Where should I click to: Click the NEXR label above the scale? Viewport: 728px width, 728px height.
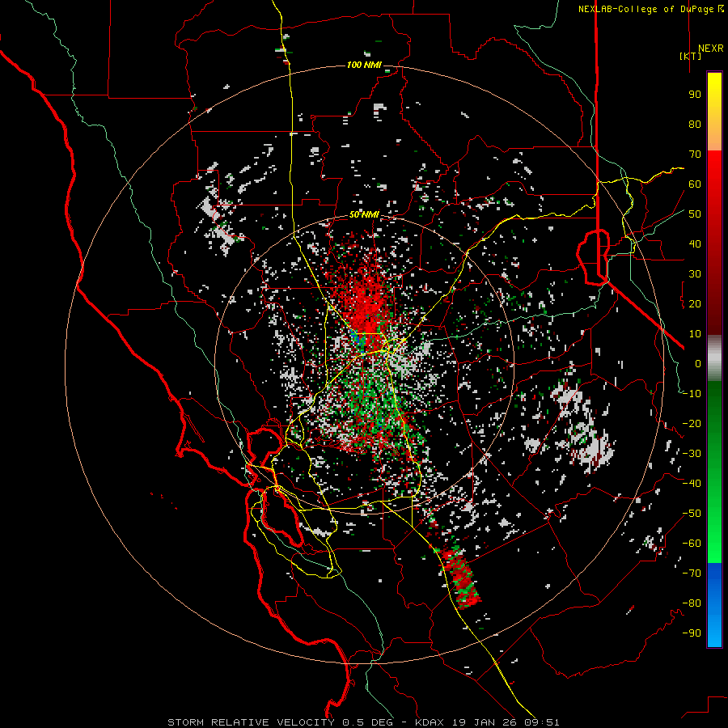click(710, 49)
